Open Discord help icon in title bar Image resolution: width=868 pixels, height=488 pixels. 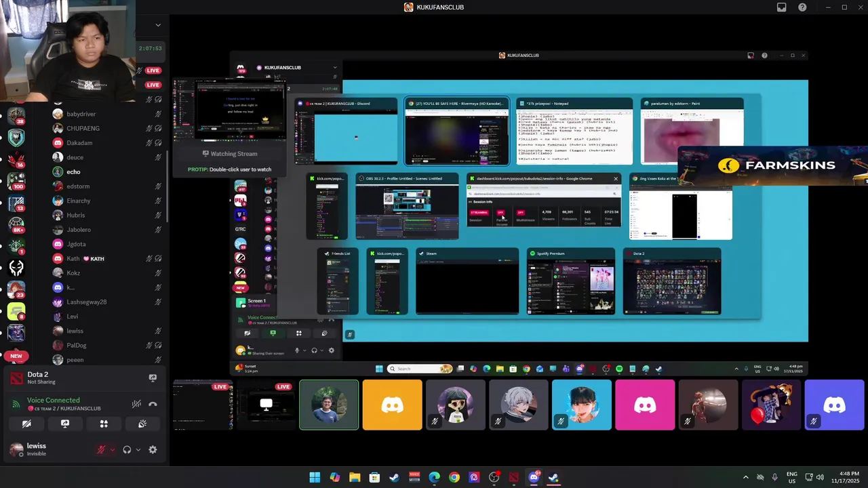click(x=803, y=7)
